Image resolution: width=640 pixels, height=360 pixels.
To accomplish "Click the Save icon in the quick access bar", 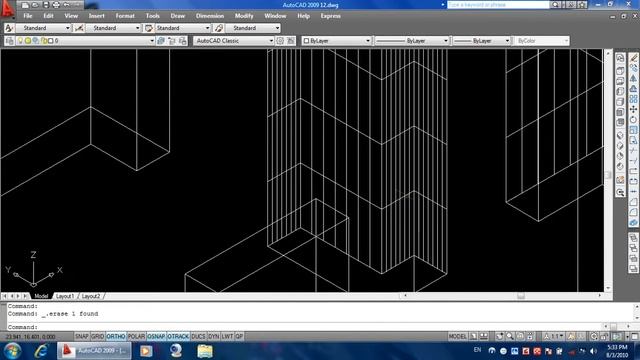I will point(45,5).
